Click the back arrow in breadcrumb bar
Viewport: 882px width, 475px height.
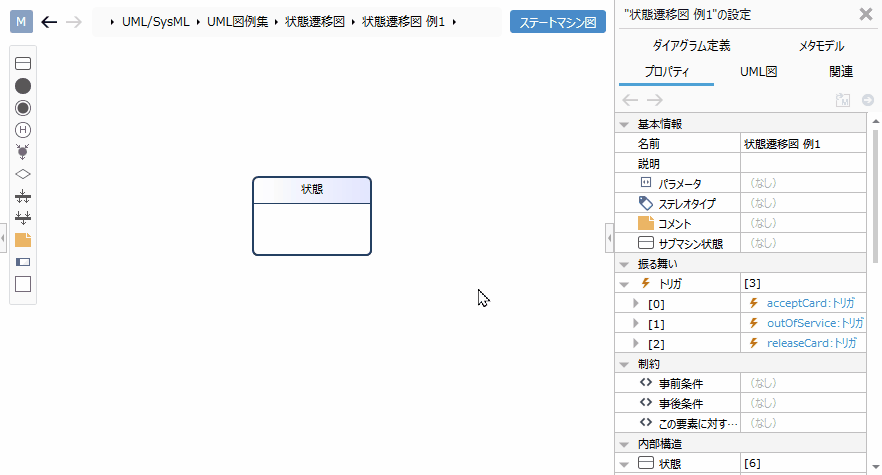49,21
